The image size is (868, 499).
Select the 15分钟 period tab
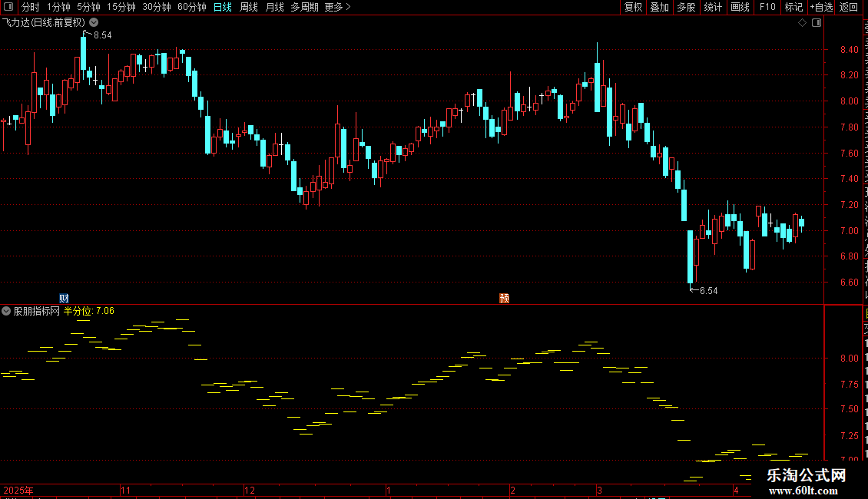pyautogui.click(x=121, y=7)
